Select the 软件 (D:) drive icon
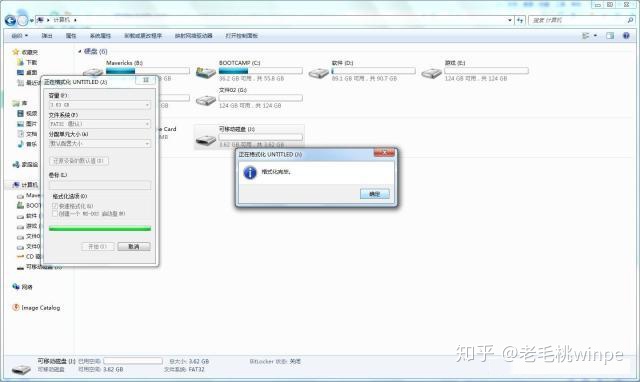 (318, 73)
